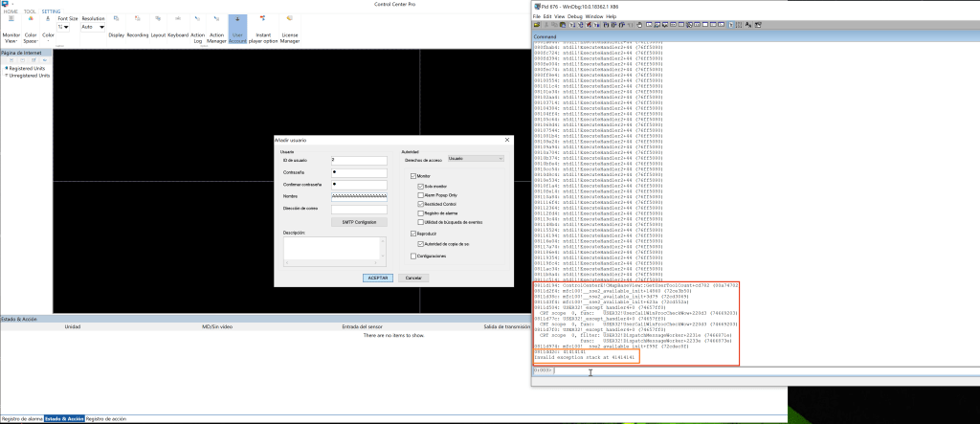Viewport: 980px width, 424px height.
Task: Uncheck the Monitor checkbox
Action: pos(413,177)
